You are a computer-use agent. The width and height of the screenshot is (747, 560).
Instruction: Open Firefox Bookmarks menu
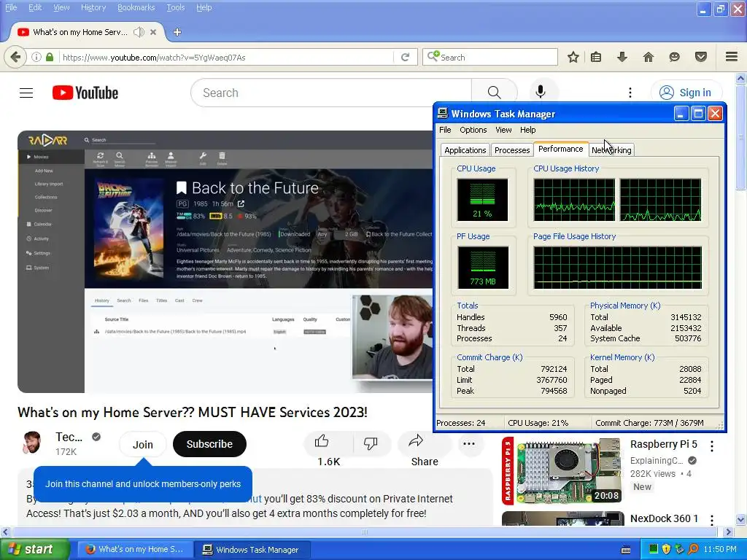click(x=136, y=7)
